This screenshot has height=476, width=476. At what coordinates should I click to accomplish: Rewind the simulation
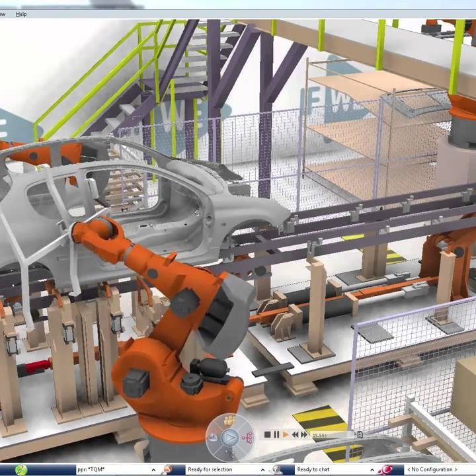point(295,434)
